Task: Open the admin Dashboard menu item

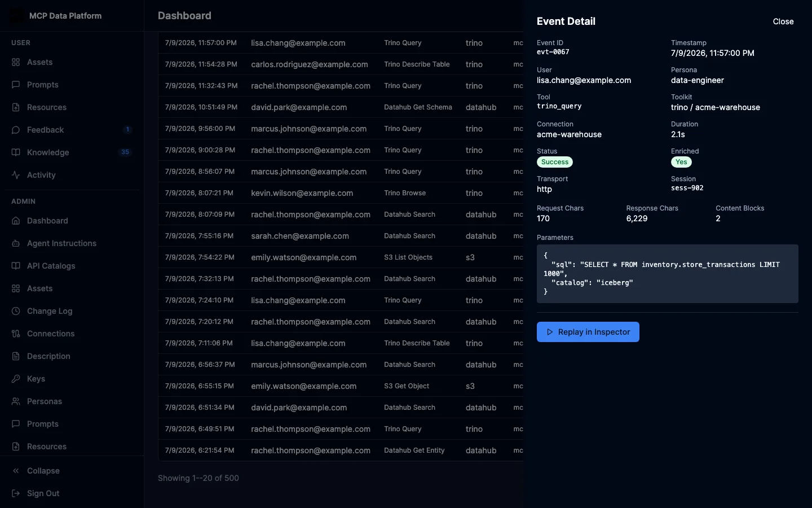Action: pos(72,221)
